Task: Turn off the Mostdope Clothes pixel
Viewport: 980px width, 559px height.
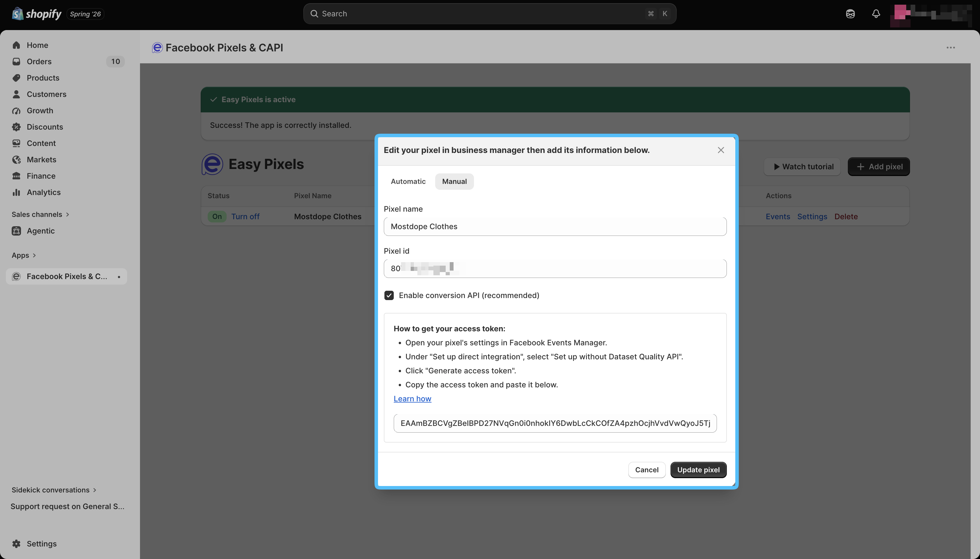Action: (x=245, y=217)
